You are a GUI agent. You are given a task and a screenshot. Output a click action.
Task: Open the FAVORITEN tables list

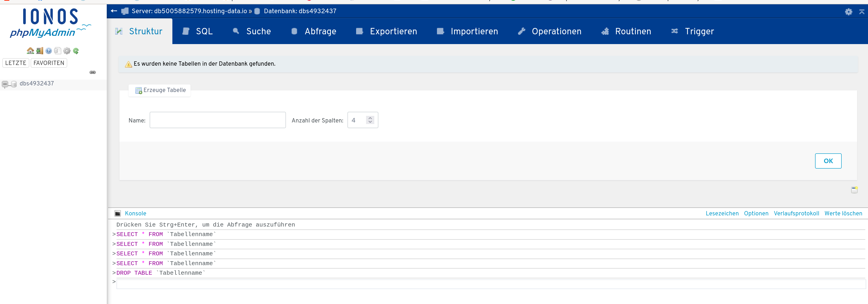(x=49, y=63)
